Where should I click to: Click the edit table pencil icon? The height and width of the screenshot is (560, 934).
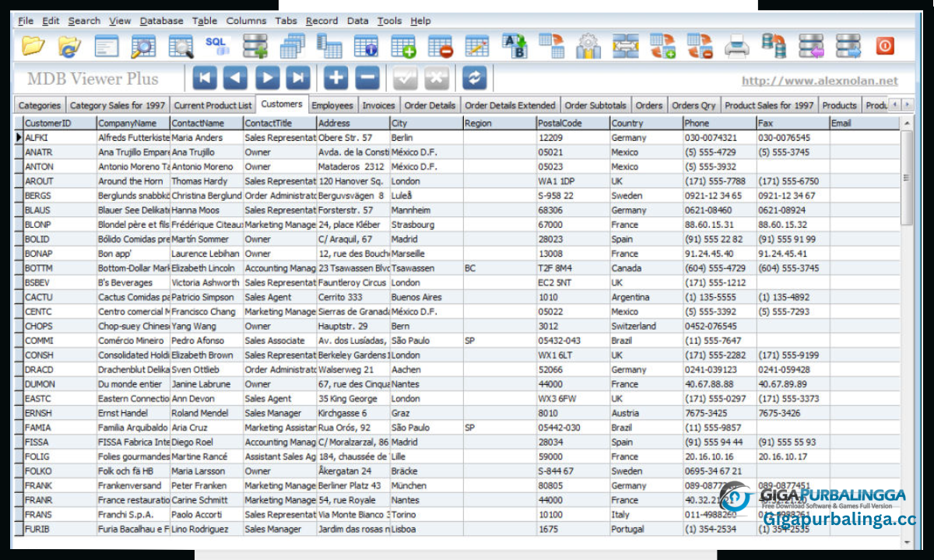point(477,47)
